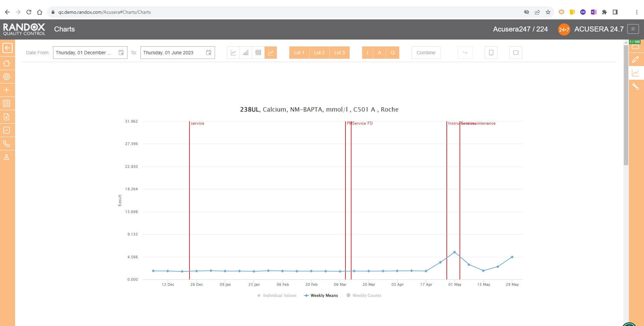Image resolution: width=644 pixels, height=326 pixels.
Task: Click the home icon in left sidebar
Action: 7,63
